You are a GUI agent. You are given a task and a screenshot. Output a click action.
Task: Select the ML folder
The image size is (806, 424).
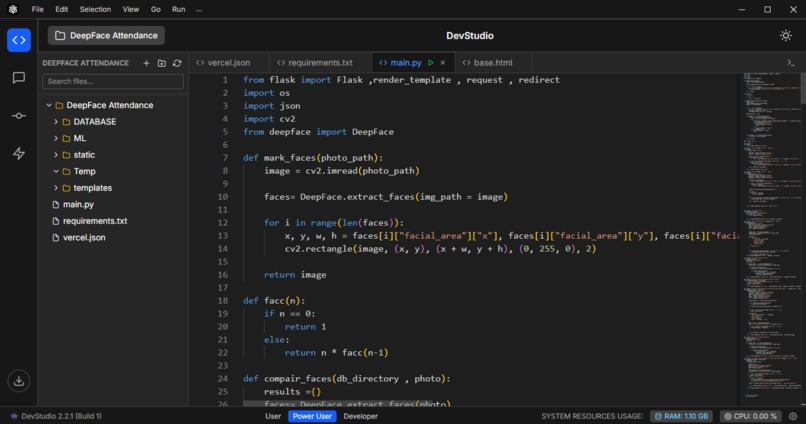tap(79, 138)
